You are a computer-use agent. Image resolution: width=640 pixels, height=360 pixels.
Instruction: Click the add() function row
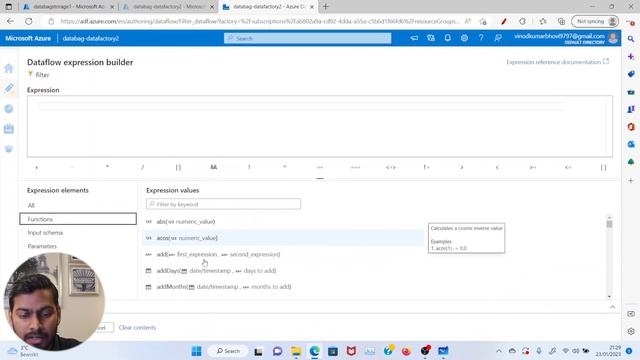[283, 254]
